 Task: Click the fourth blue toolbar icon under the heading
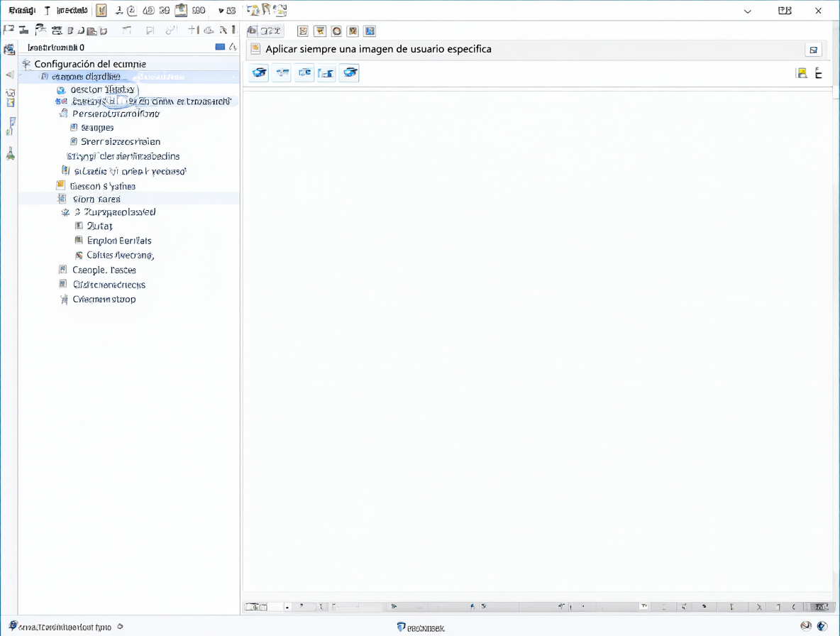pyautogui.click(x=326, y=72)
